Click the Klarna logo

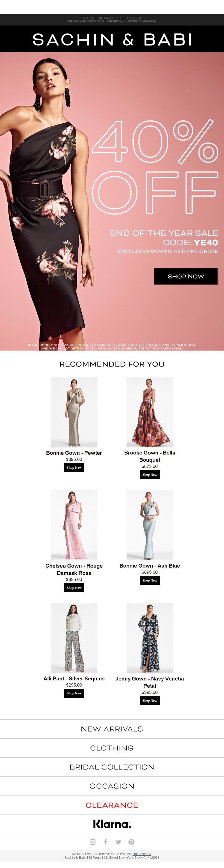tap(112, 824)
